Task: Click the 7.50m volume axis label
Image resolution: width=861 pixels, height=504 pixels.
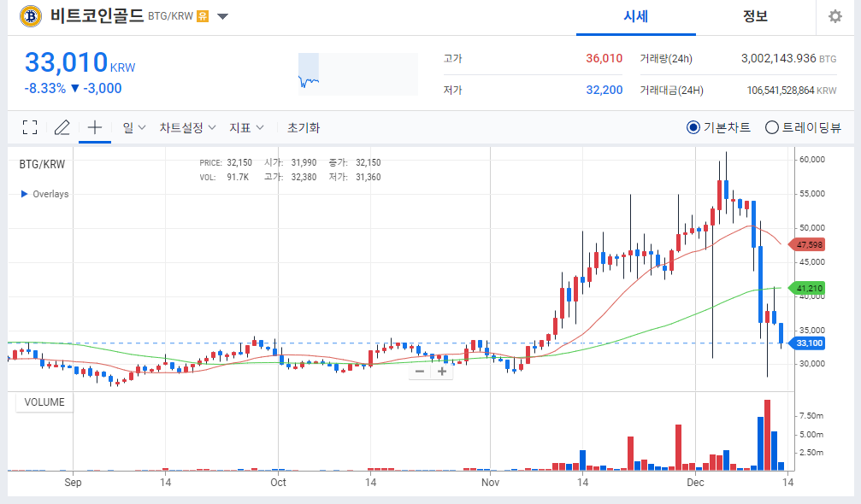Action: (811, 416)
